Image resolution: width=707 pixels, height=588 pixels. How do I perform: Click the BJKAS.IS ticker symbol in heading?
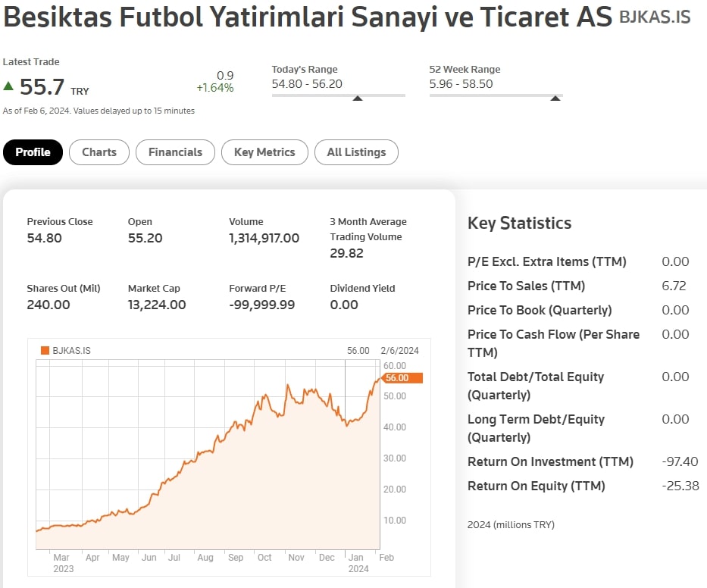(x=655, y=17)
